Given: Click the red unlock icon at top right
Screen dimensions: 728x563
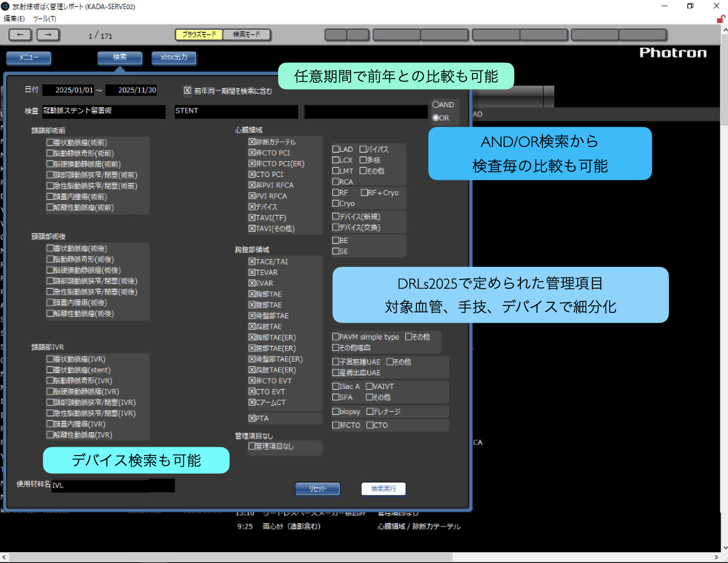Looking at the screenshot, I should [x=721, y=19].
